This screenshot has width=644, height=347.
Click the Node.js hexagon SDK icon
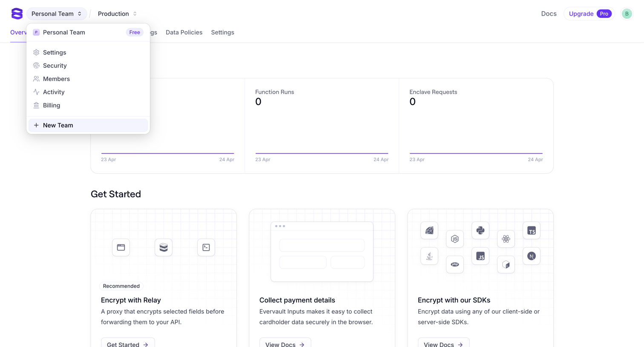455,239
